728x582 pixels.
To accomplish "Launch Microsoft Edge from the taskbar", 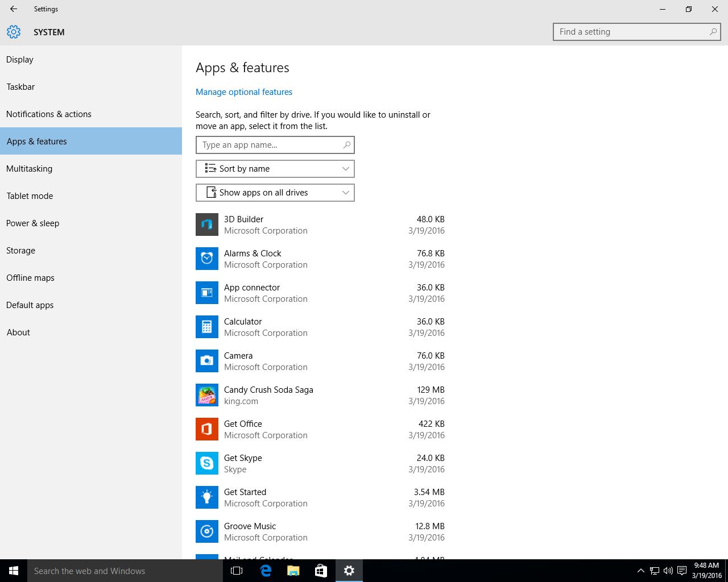I will click(x=265, y=571).
